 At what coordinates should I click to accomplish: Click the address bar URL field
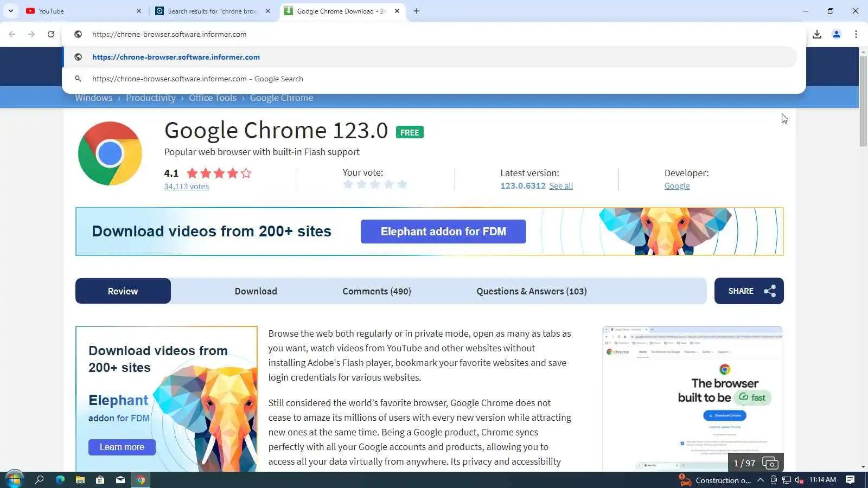434,34
